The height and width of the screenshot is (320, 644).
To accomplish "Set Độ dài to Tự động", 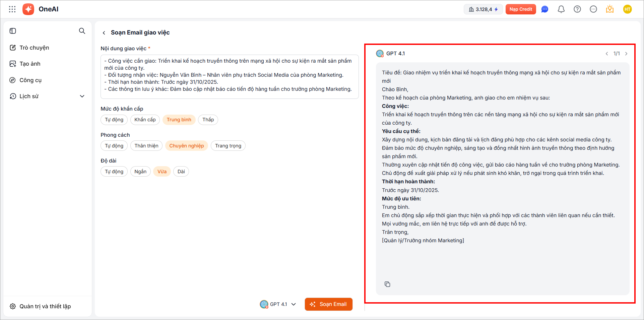I will pyautogui.click(x=114, y=172).
